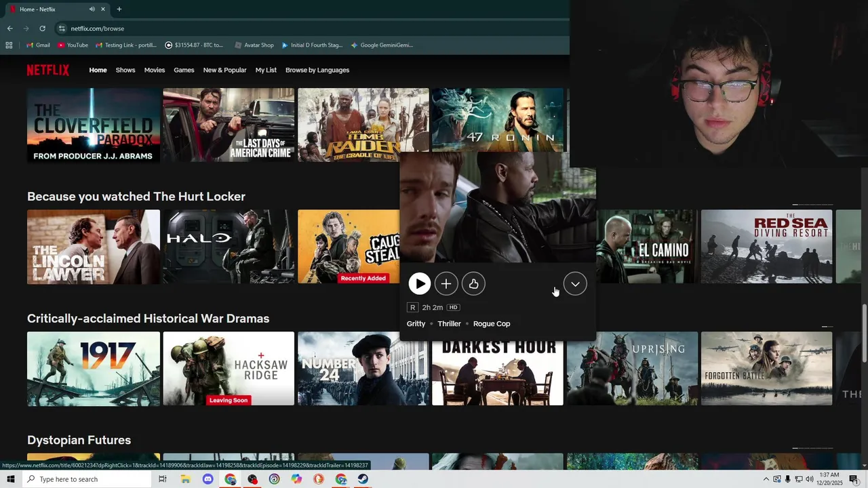Select the Home menu item

click(98, 70)
